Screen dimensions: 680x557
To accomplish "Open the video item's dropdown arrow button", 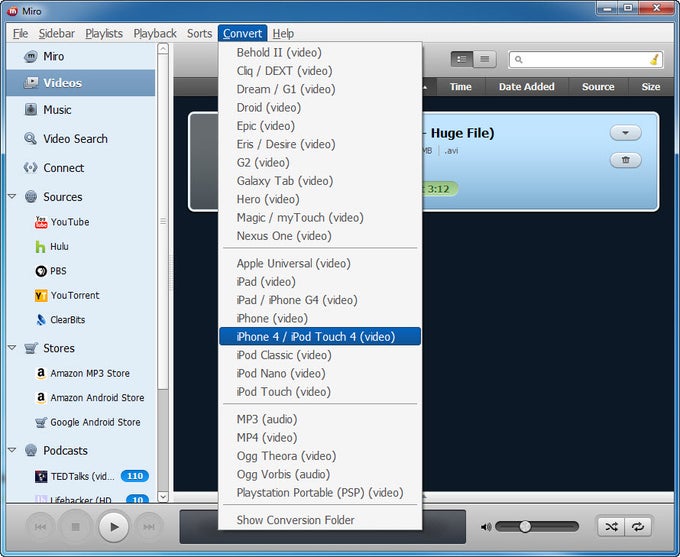I will (x=625, y=133).
